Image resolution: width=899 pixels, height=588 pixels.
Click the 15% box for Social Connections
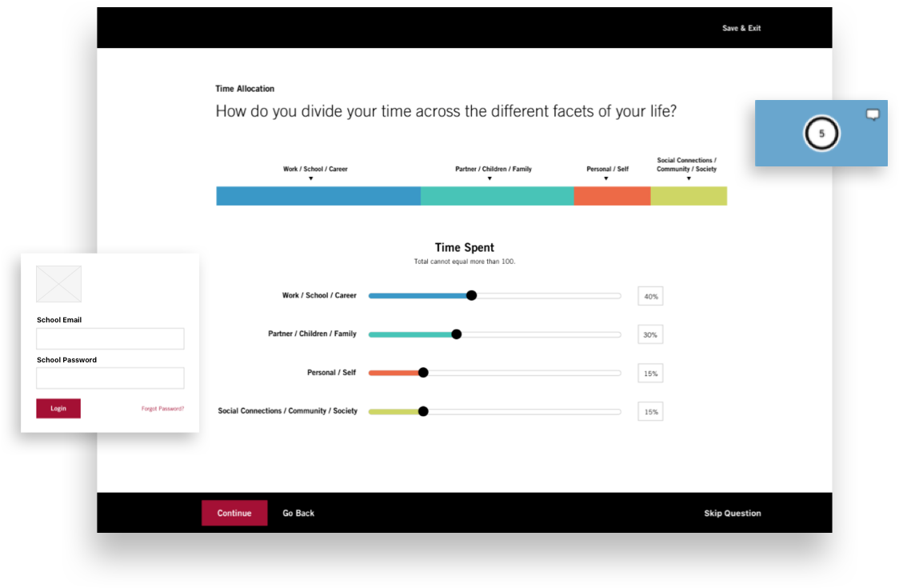point(650,411)
